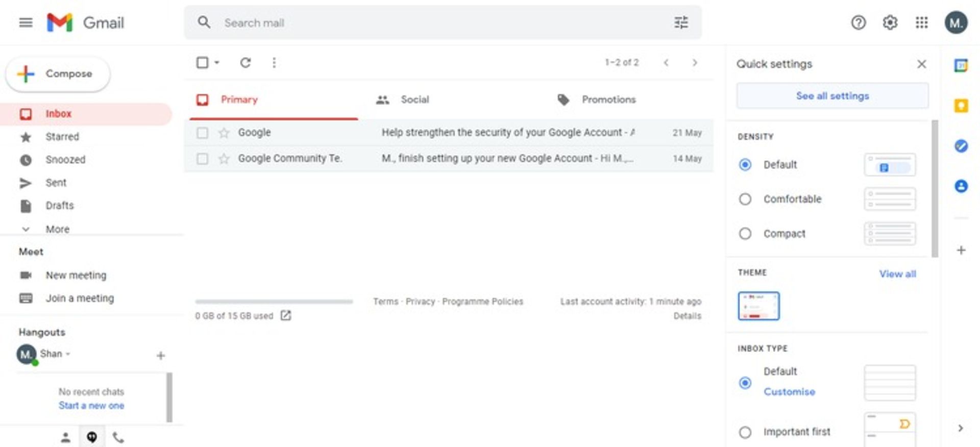Show search options in search bar

tap(681, 22)
